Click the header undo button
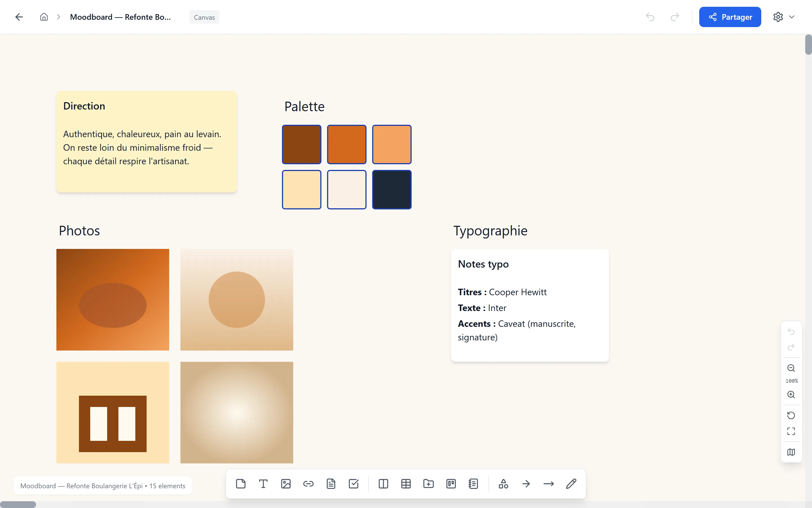The width and height of the screenshot is (812, 508). point(650,17)
